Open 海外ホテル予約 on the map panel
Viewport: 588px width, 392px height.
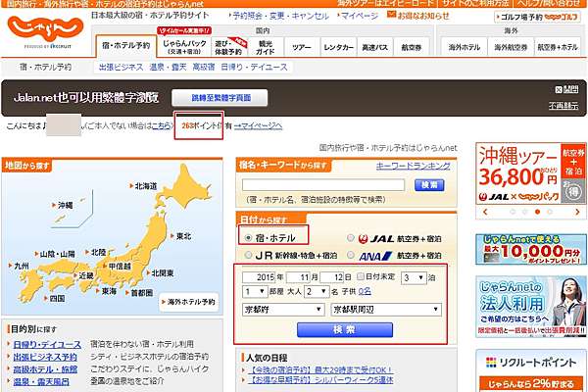188,302
